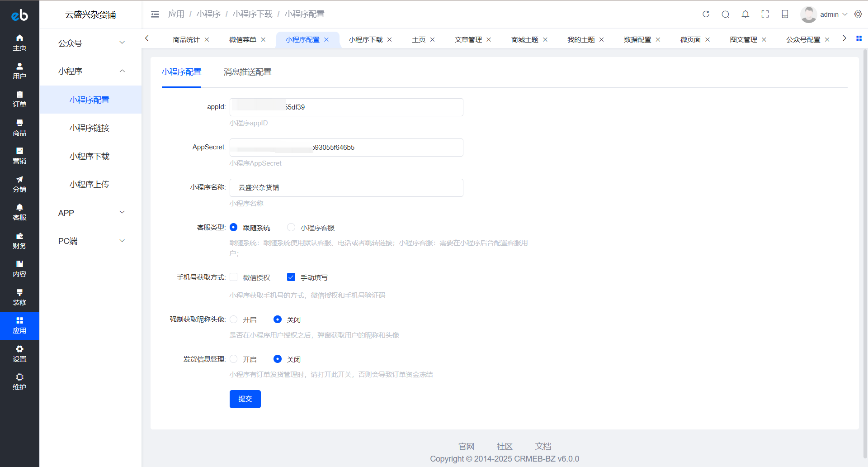Enable 发货信息管理 by selecting 开启
Viewport: 868px width, 467px height.
(233, 359)
